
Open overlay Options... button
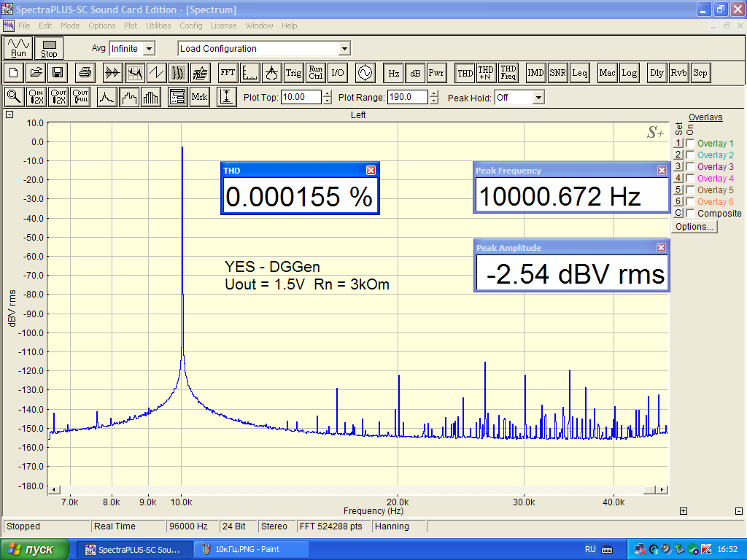coord(694,227)
